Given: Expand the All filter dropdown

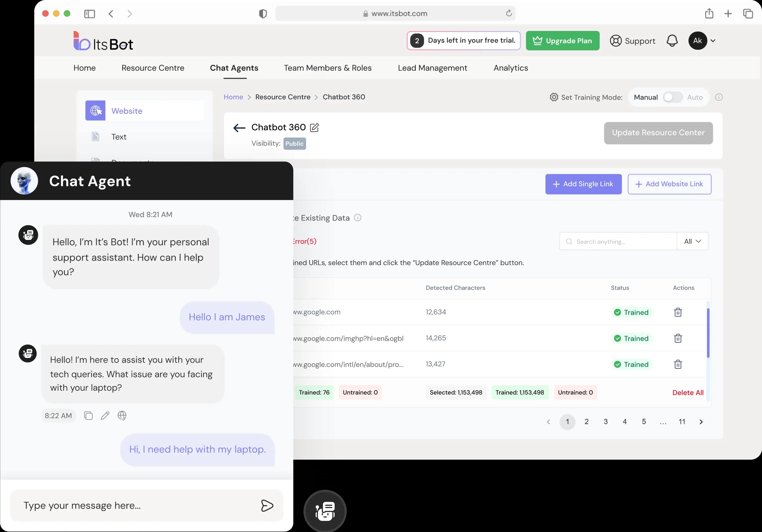Looking at the screenshot, I should pyautogui.click(x=692, y=241).
